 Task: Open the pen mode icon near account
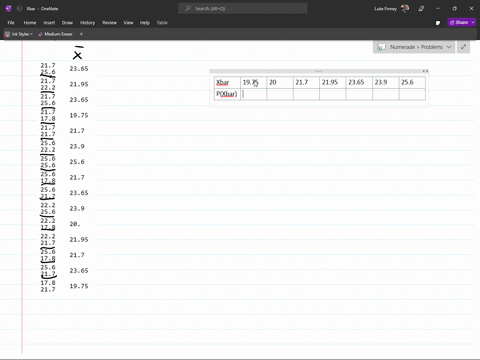(421, 9)
